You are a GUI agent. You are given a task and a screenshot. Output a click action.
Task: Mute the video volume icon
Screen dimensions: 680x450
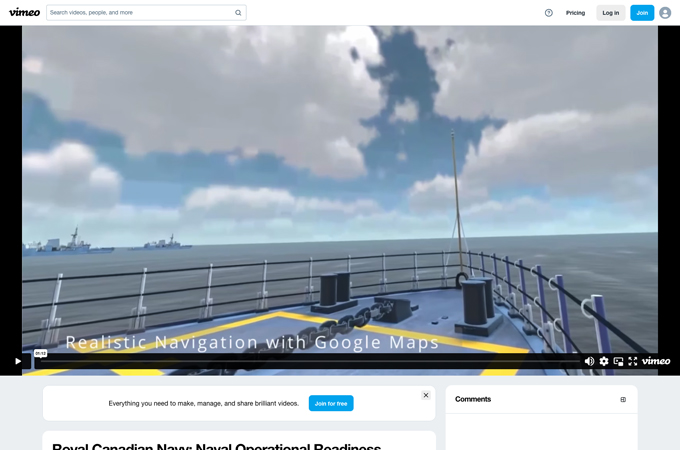click(x=589, y=361)
